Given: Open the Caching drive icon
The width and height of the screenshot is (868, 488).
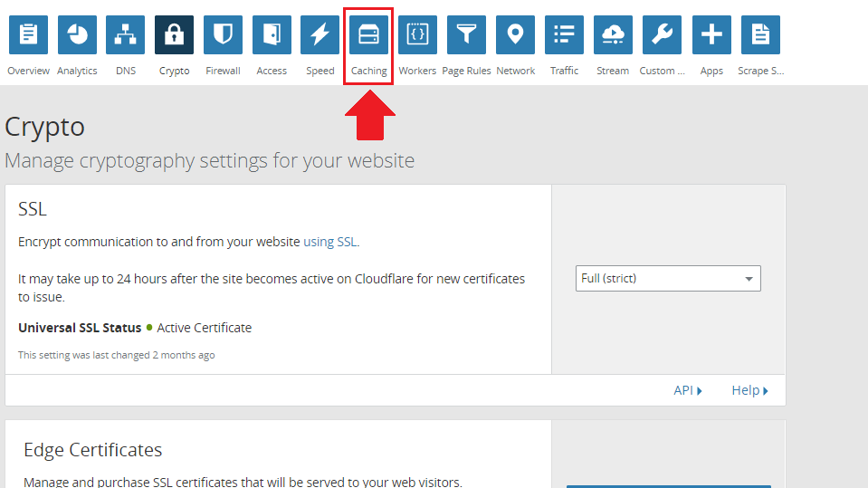Looking at the screenshot, I should (368, 35).
